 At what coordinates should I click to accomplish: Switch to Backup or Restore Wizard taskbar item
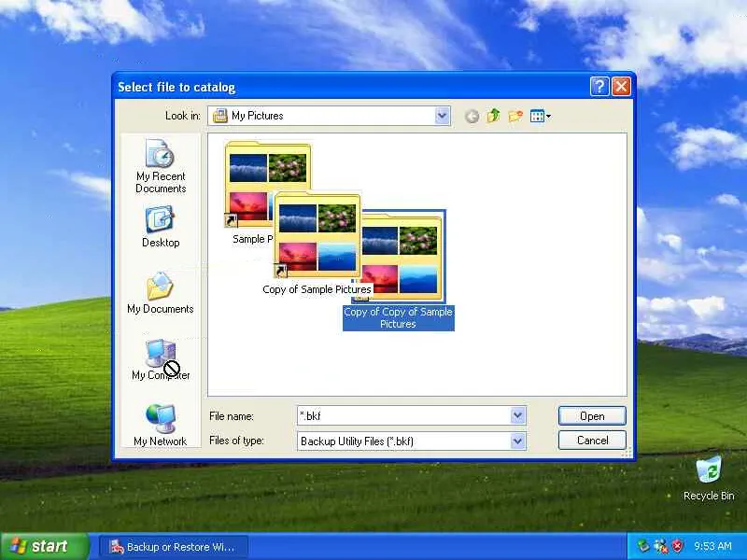[x=174, y=547]
